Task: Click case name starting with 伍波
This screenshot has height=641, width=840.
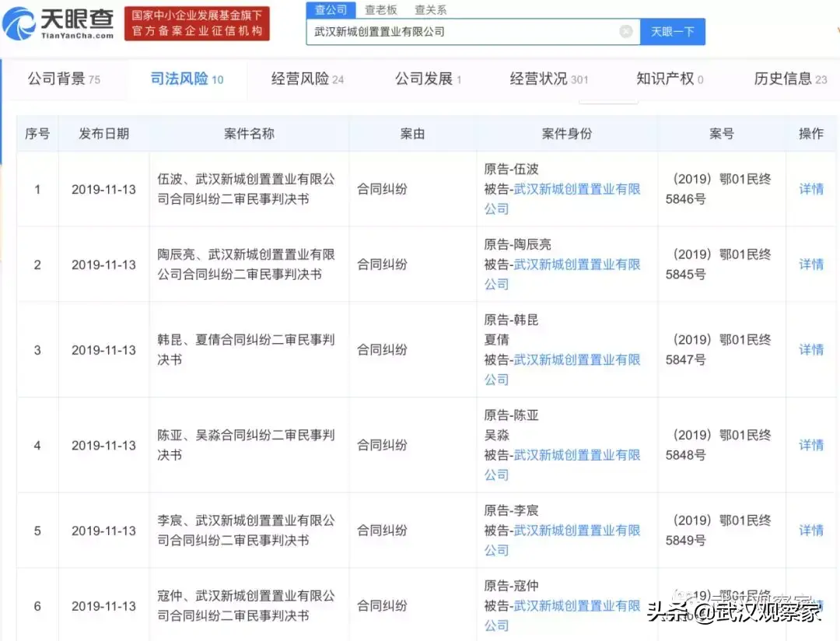Action: 246,189
